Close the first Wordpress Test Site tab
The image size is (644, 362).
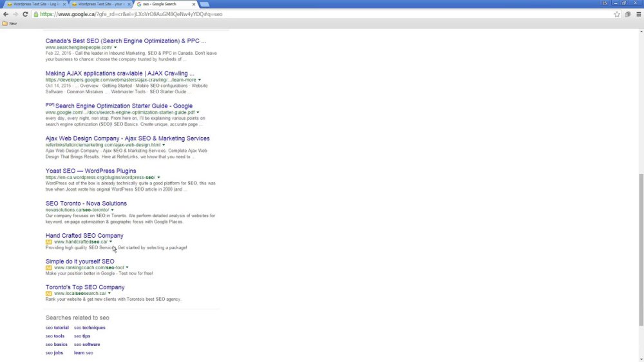(x=64, y=4)
